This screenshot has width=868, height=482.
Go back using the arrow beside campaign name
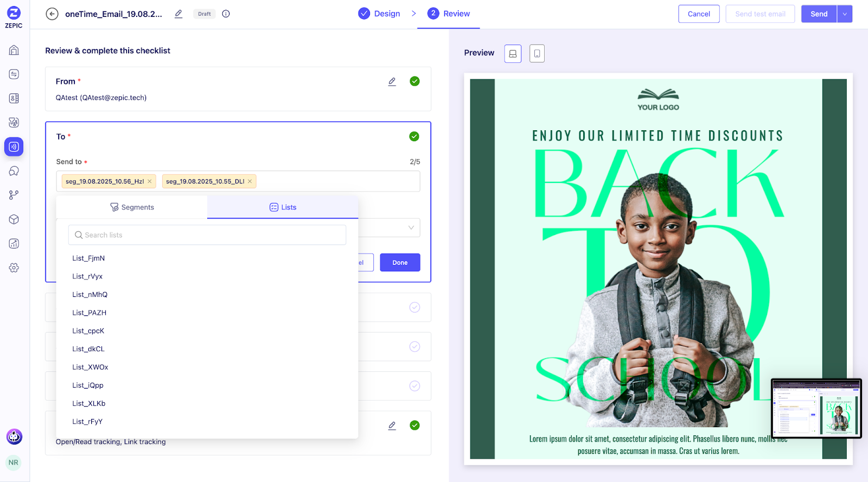point(52,14)
